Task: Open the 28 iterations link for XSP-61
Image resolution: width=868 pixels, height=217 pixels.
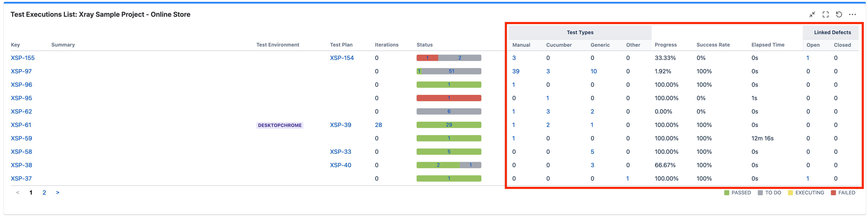Action: coord(378,125)
